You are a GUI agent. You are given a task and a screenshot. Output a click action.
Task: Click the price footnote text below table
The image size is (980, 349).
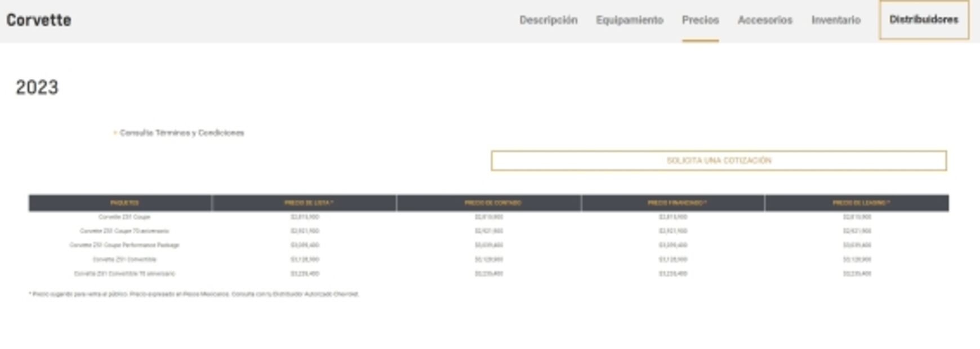[x=194, y=294]
